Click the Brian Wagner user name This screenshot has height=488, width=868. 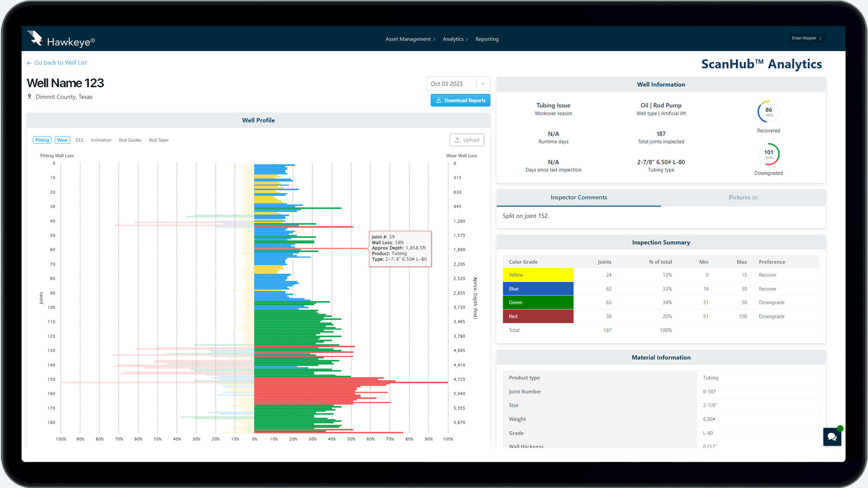point(804,38)
